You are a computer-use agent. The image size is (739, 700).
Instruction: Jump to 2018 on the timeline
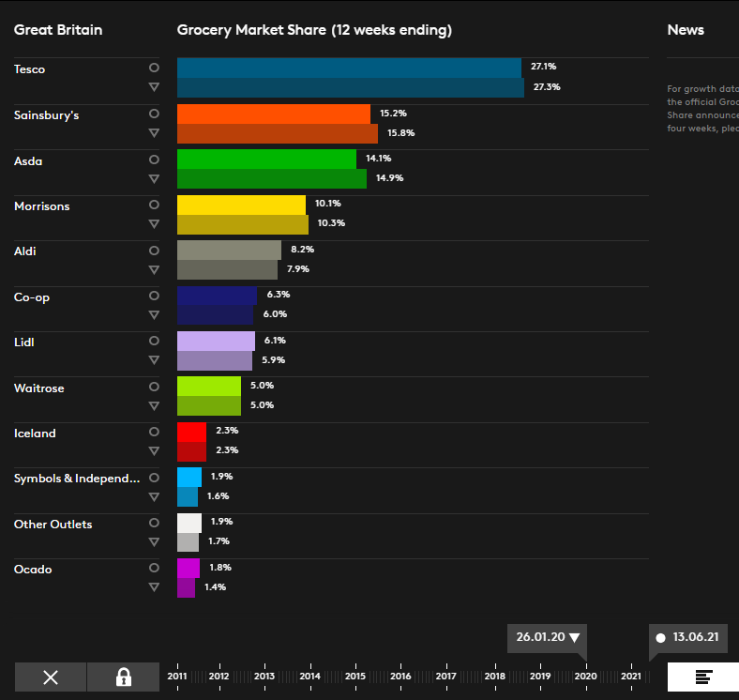click(495, 677)
